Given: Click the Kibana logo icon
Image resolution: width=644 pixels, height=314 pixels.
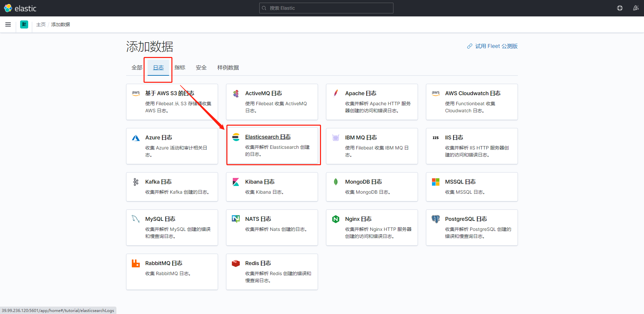Looking at the screenshot, I should (236, 182).
